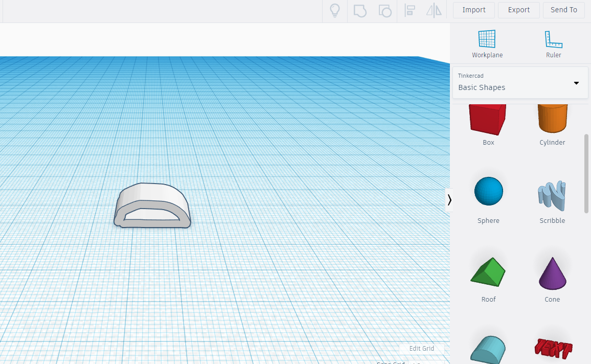Open the Send To menu

click(563, 10)
